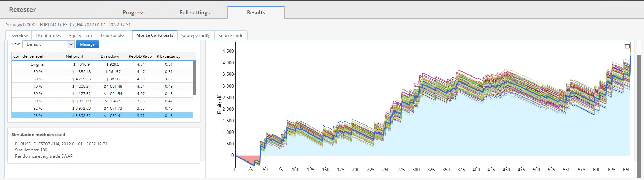
Task: Click the strategy title line 0.8631
Action: pyautogui.click(x=68, y=25)
